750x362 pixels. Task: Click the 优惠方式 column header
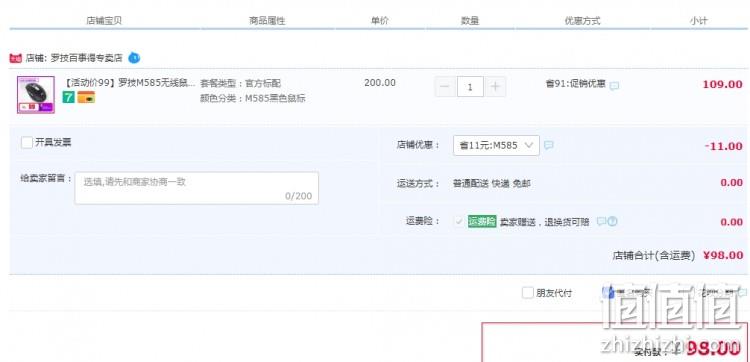[582, 21]
